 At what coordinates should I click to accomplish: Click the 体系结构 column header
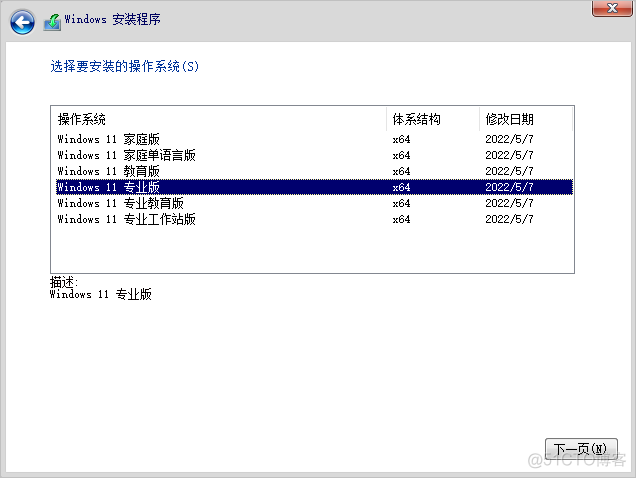coord(433,119)
